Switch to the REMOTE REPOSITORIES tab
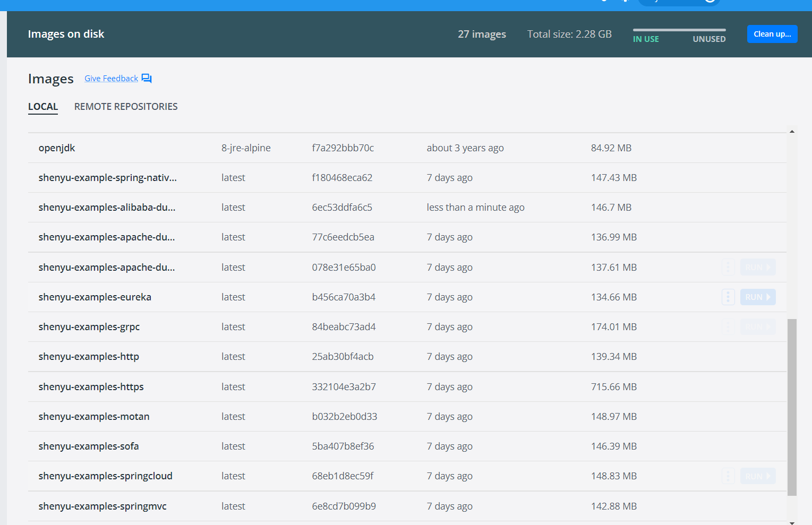 pyautogui.click(x=126, y=107)
